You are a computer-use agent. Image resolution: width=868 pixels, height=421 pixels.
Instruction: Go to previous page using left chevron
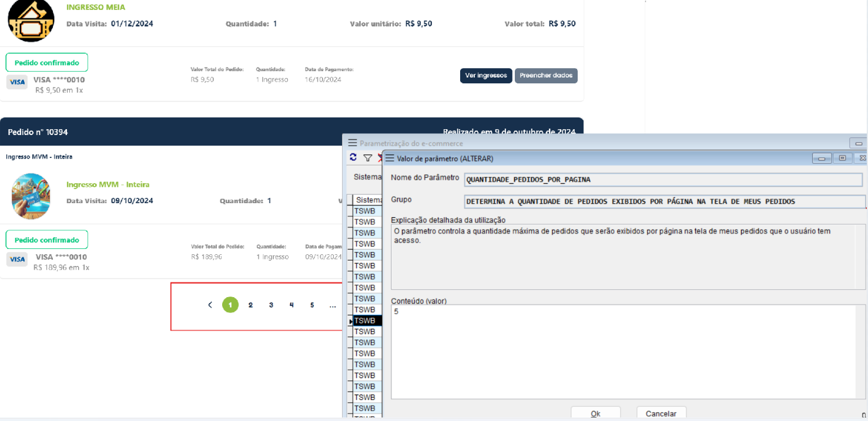click(210, 305)
